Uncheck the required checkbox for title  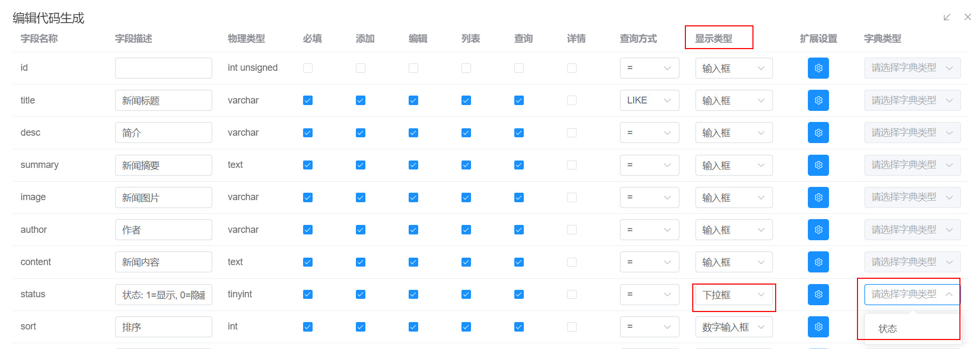[308, 100]
